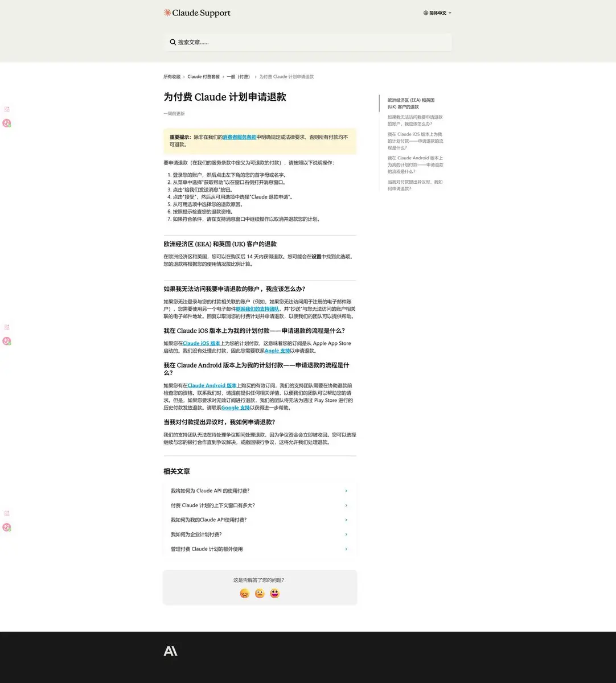Click chevron for 我如何为我的Claude API使用付费
This screenshot has width=616, height=683.
(x=346, y=520)
